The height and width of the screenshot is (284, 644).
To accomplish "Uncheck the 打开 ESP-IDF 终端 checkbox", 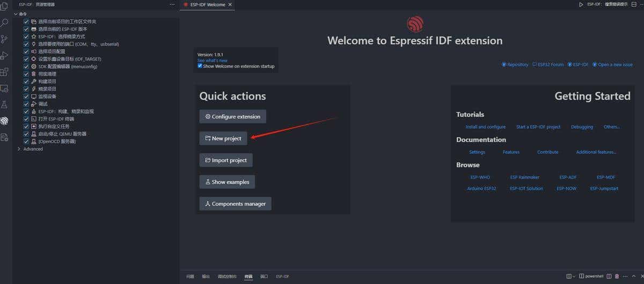I will click(26, 119).
